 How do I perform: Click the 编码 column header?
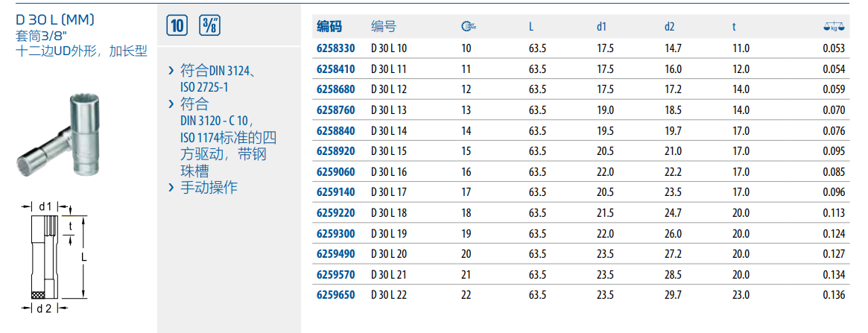click(329, 28)
